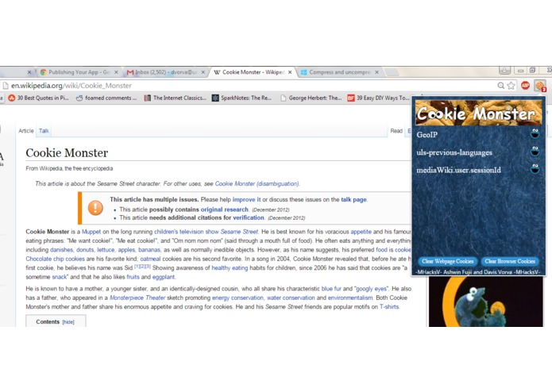Viewport: 552px width, 392px height.
Task: Follow the donuts link
Action: [85, 250]
